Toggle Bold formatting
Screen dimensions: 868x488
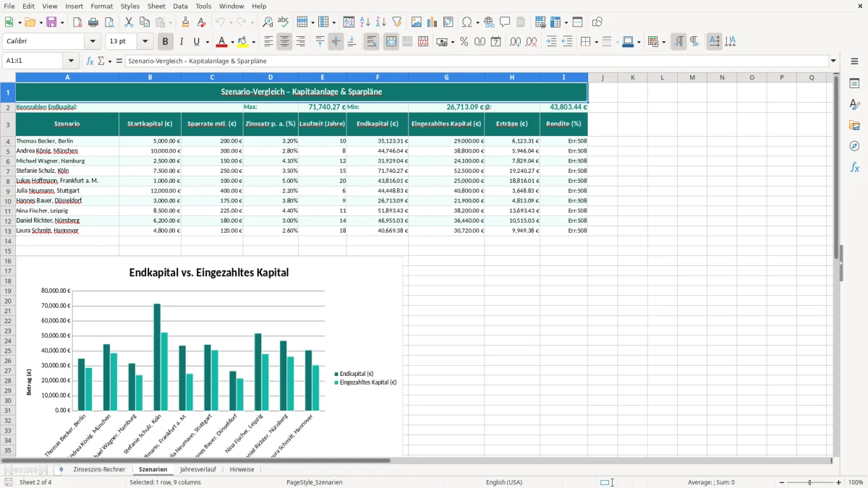(165, 42)
